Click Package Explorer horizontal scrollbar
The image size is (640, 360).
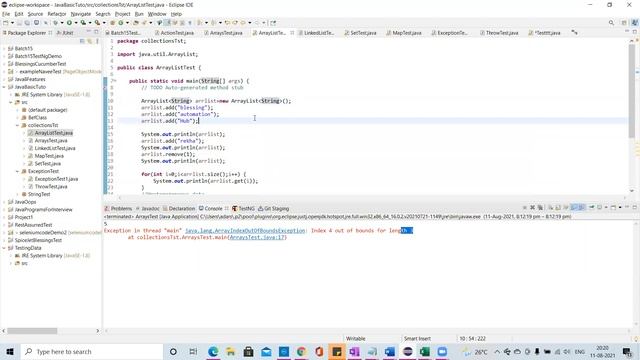click(x=32, y=331)
